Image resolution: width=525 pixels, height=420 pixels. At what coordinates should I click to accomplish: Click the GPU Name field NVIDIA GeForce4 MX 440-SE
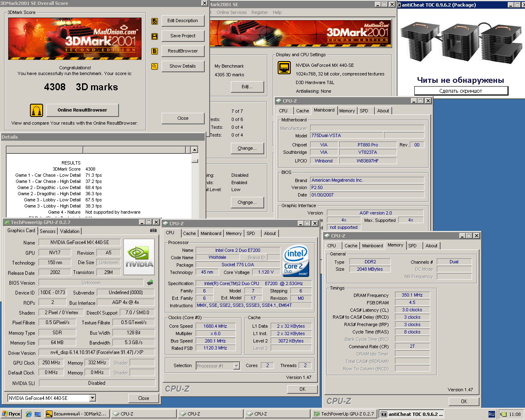click(x=80, y=242)
